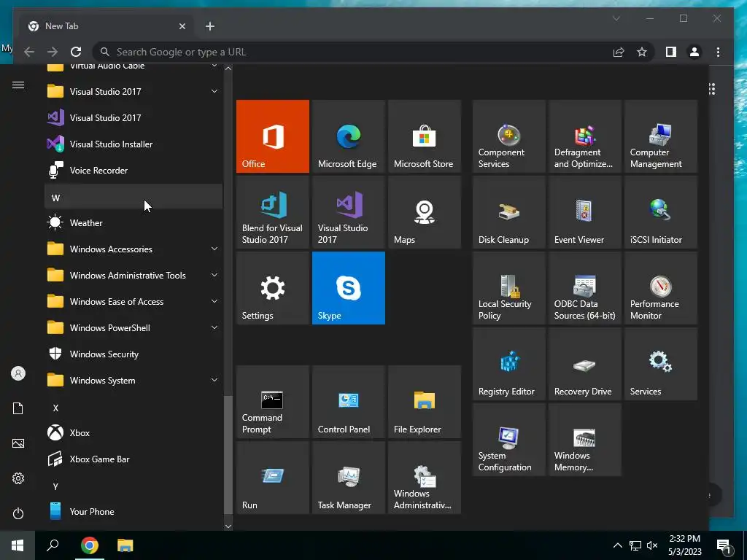Launch the Skype tile

pyautogui.click(x=348, y=288)
